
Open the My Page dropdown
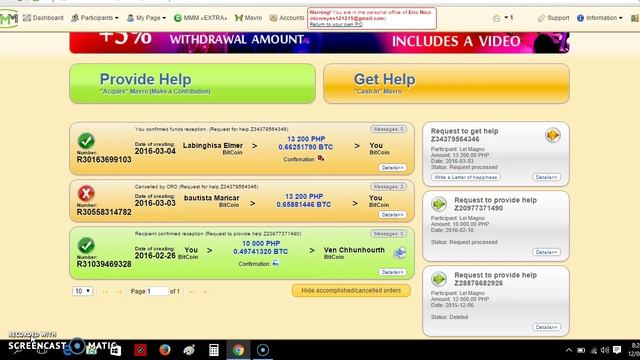click(x=146, y=18)
